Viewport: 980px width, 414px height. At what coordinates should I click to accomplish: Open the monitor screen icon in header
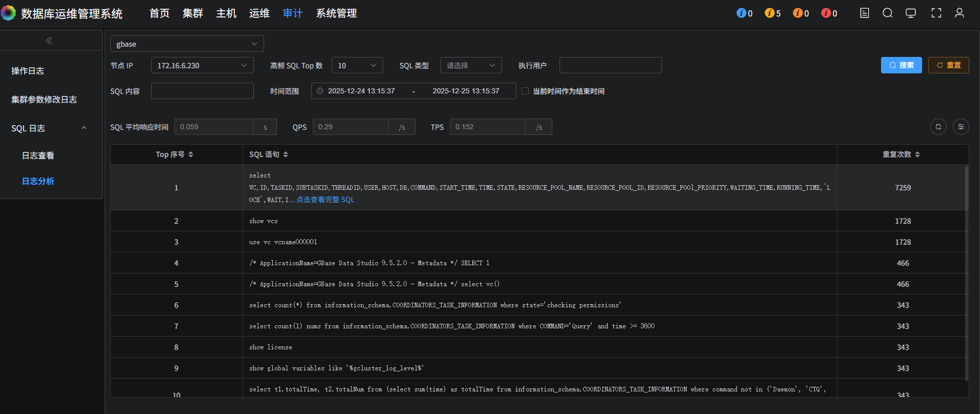click(911, 13)
